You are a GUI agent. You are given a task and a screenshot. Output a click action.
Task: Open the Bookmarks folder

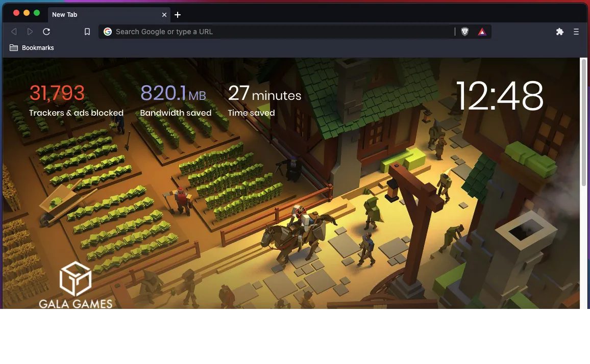(x=32, y=48)
